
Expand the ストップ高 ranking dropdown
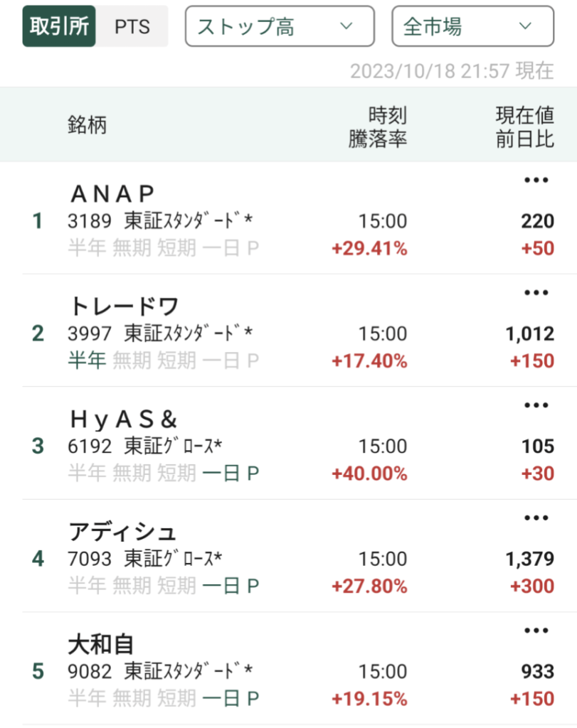pos(279,27)
